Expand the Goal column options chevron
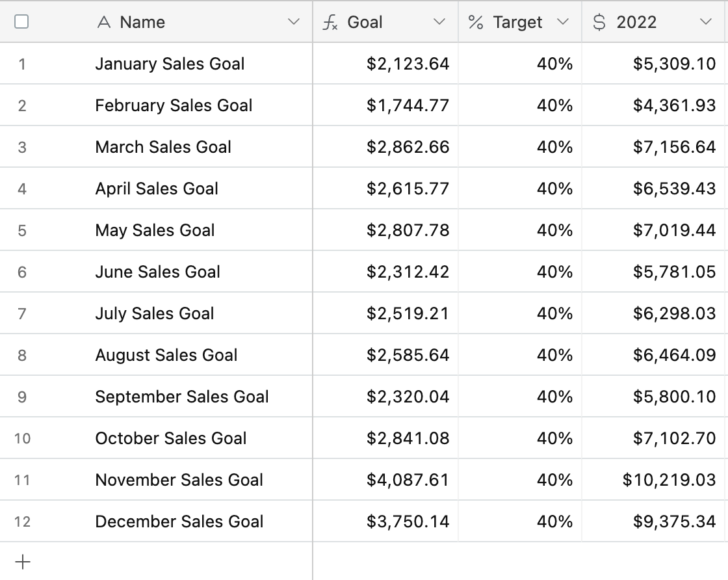 click(x=439, y=22)
